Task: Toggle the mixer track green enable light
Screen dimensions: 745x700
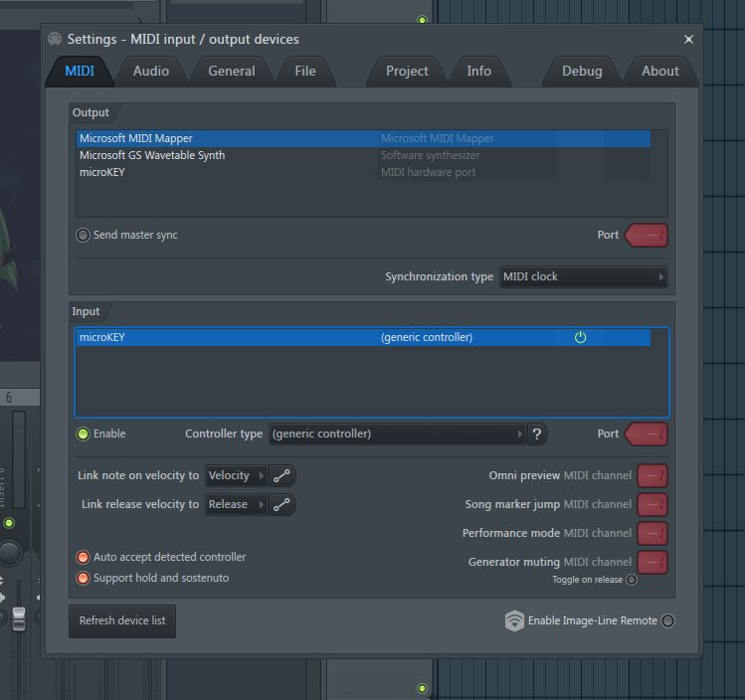Action: coord(9,523)
